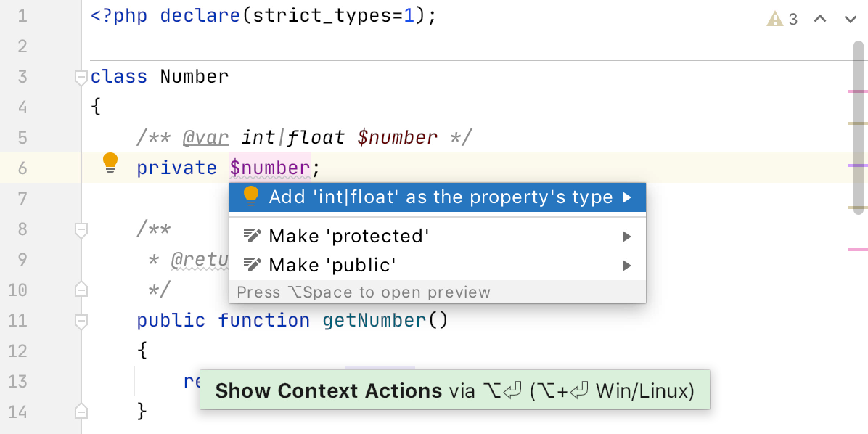Click the vertical editor scrollbar thumb
868x434 pixels.
pos(859,127)
